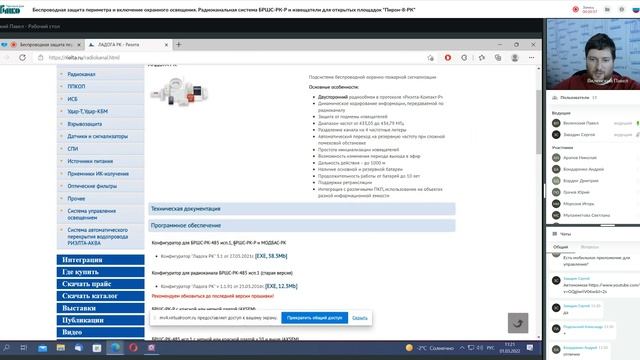Image resolution: width=640 pixels, height=360 pixels.
Task: Click the taskbar clock and date
Action: pyautogui.click(x=509, y=348)
